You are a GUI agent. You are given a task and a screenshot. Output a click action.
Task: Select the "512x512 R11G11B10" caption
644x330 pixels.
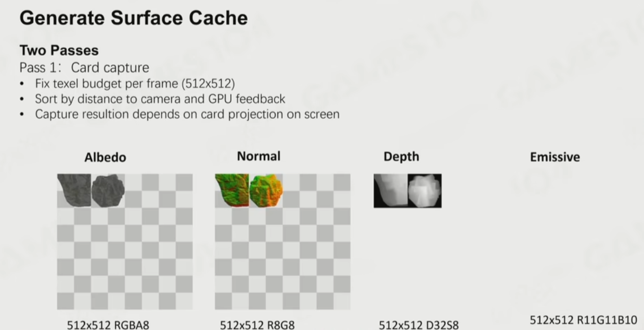[583, 320]
